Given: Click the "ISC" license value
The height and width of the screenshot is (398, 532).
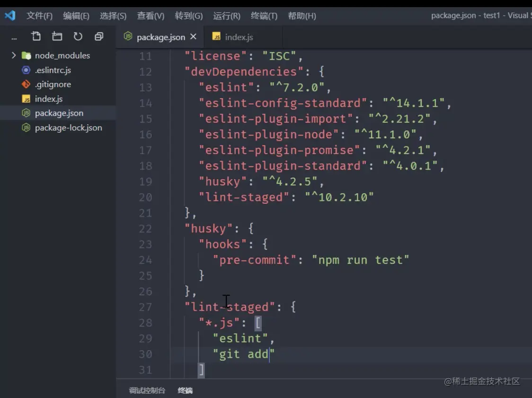Looking at the screenshot, I should pyautogui.click(x=279, y=56).
